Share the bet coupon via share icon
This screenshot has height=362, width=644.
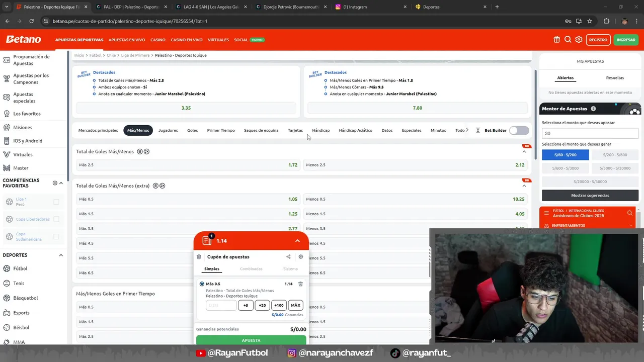tap(288, 257)
